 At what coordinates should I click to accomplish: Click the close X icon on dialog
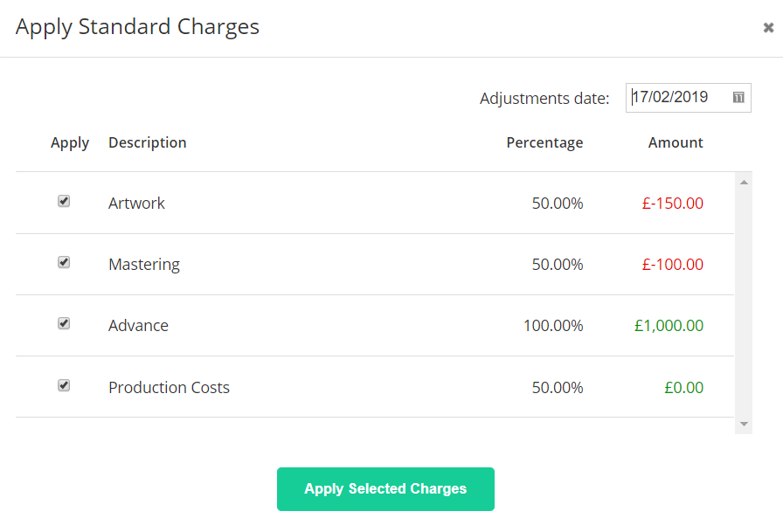pos(766,27)
